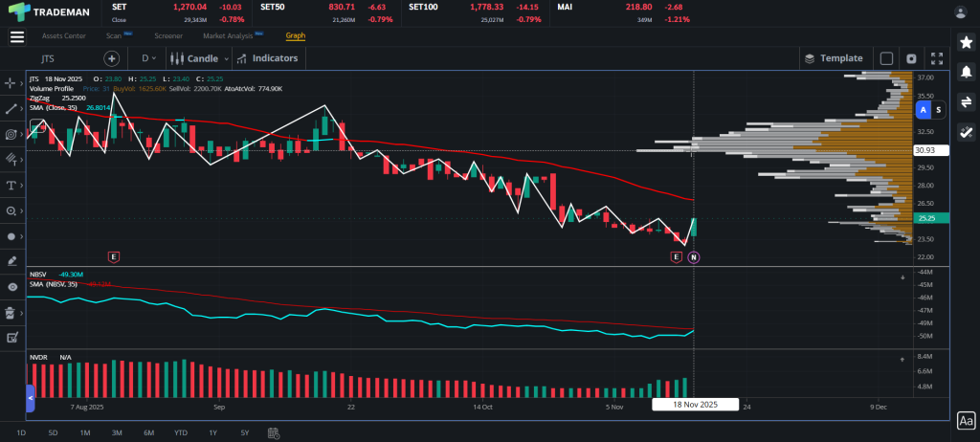Go to the Assets Center tab
The height and width of the screenshot is (442, 980).
click(63, 36)
